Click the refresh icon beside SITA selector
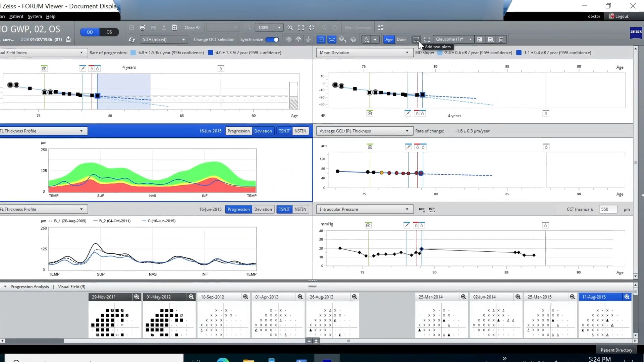644x362 pixels. tap(132, 39)
